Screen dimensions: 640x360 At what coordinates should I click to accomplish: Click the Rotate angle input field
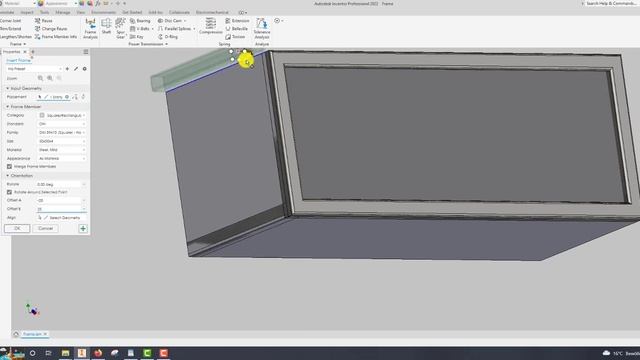click(62, 184)
